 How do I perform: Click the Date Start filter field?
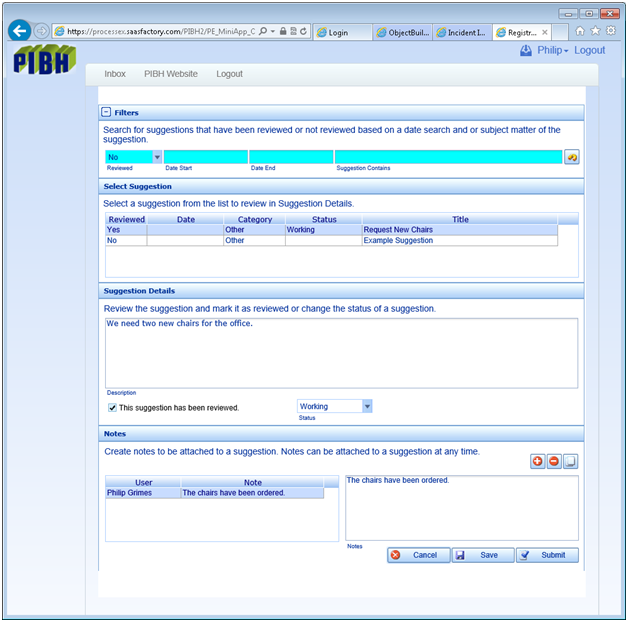click(206, 157)
